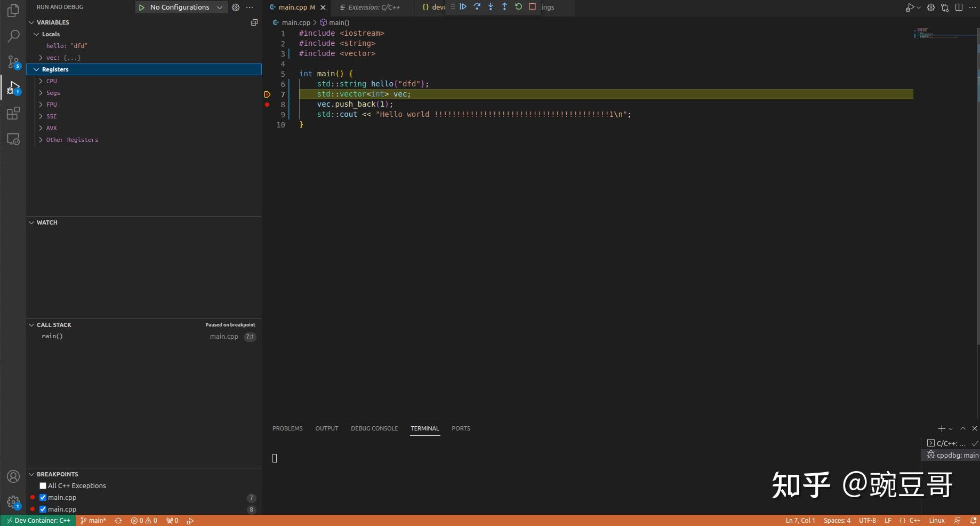This screenshot has width=980, height=526.
Task: Click the Step Into debug icon
Action: 491,7
